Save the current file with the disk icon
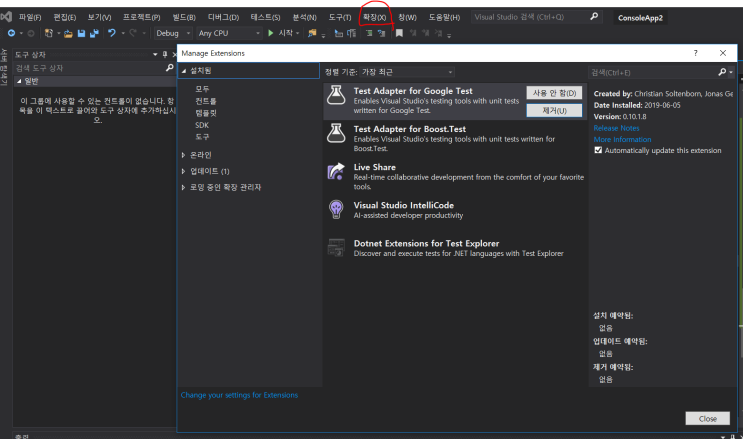 coord(81,33)
